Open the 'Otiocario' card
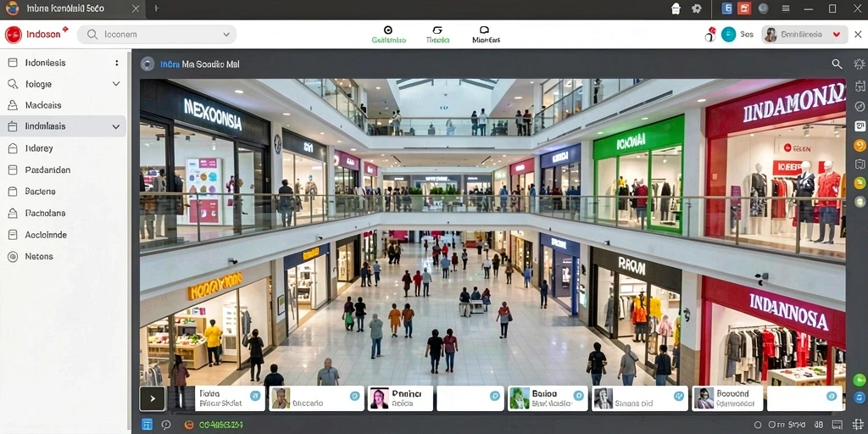Image resolution: width=868 pixels, height=434 pixels. pos(316,398)
